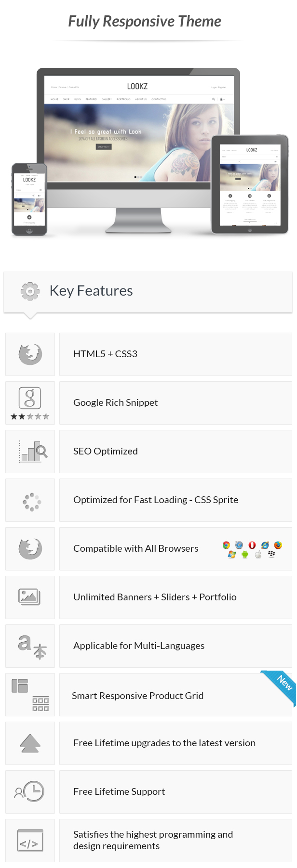The height and width of the screenshot is (868, 297).
Task: Click the SEO bar chart magnifier icon
Action: [33, 452]
